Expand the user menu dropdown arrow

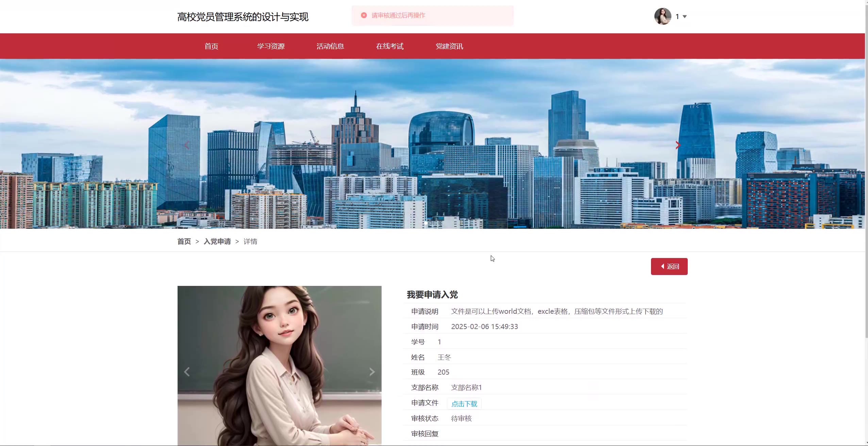pos(685,17)
